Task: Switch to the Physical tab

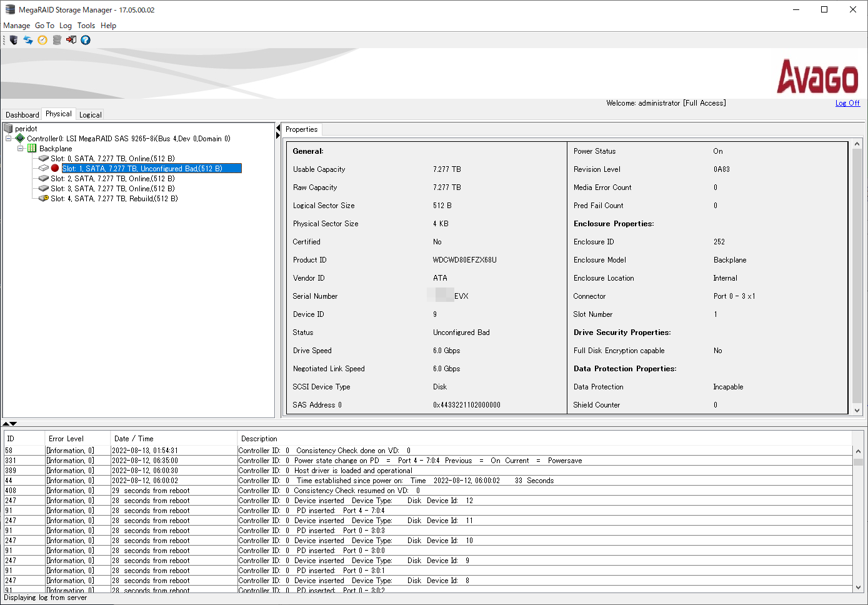Action: (59, 114)
